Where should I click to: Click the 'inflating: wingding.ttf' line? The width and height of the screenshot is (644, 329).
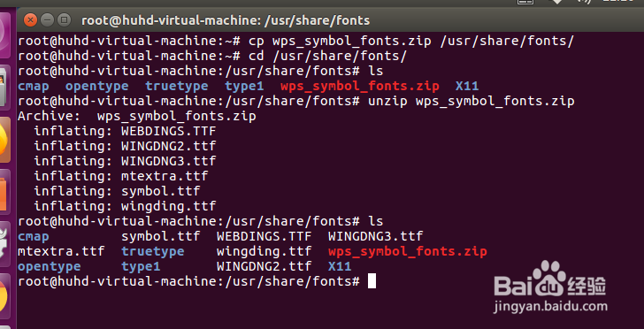click(x=125, y=206)
